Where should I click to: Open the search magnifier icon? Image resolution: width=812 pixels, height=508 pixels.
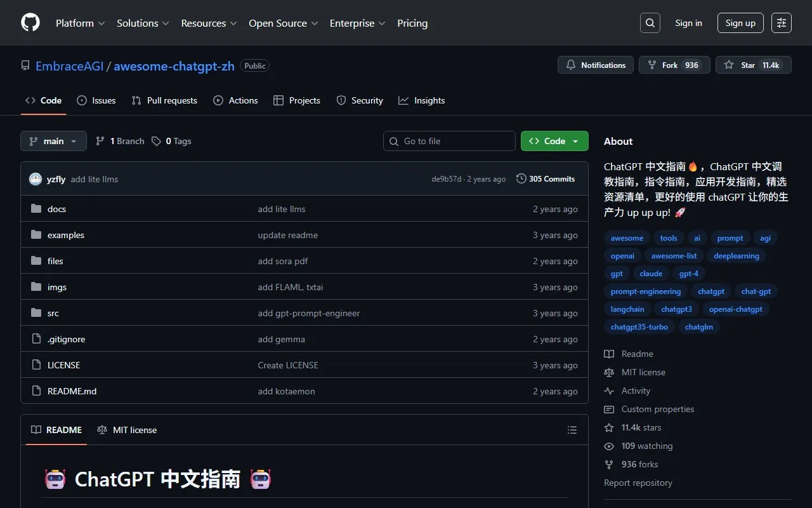point(650,23)
